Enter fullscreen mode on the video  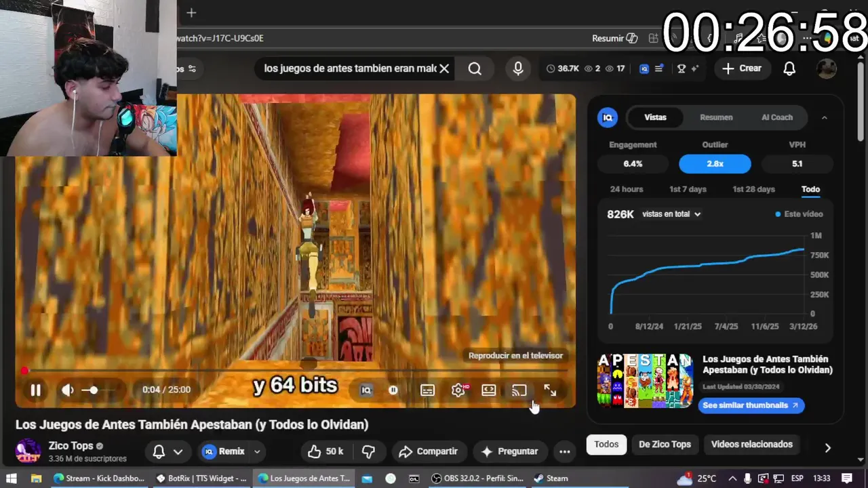point(550,390)
